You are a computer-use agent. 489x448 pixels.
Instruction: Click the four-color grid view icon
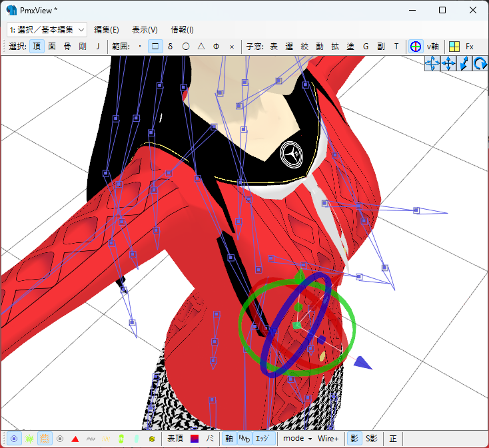pos(454,47)
